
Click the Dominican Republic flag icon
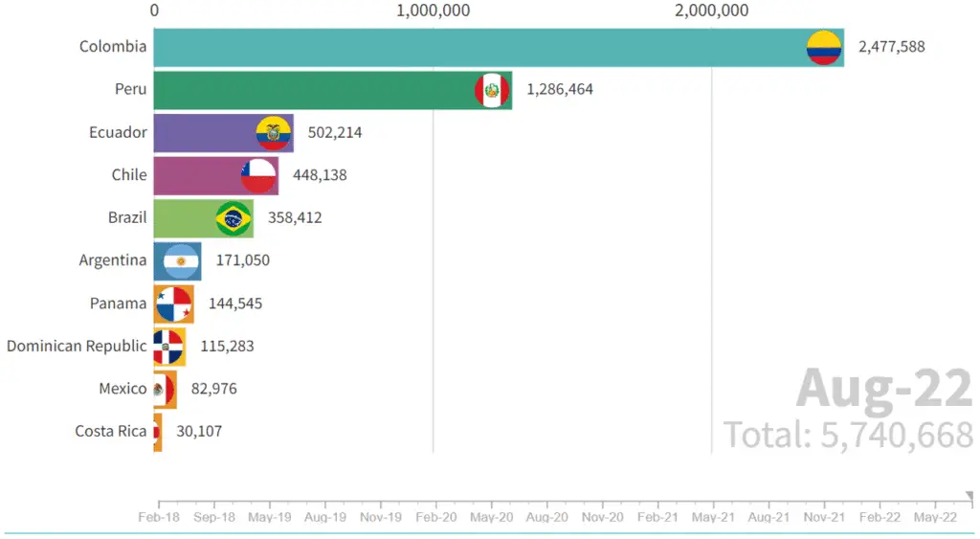click(x=167, y=346)
